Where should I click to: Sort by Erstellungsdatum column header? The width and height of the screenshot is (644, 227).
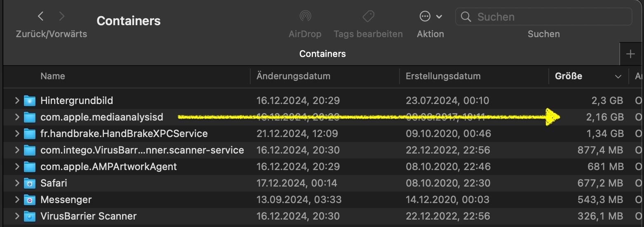tap(443, 76)
